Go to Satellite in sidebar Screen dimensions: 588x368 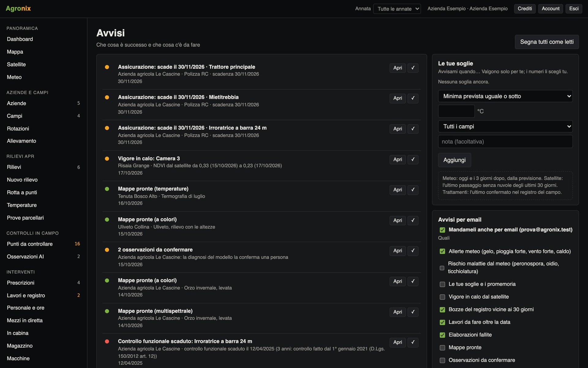click(x=43, y=64)
